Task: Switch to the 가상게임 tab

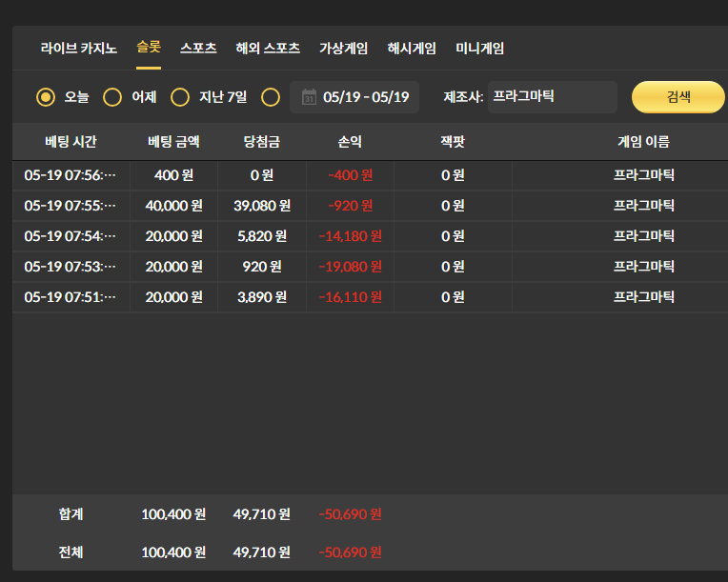Action: (344, 49)
